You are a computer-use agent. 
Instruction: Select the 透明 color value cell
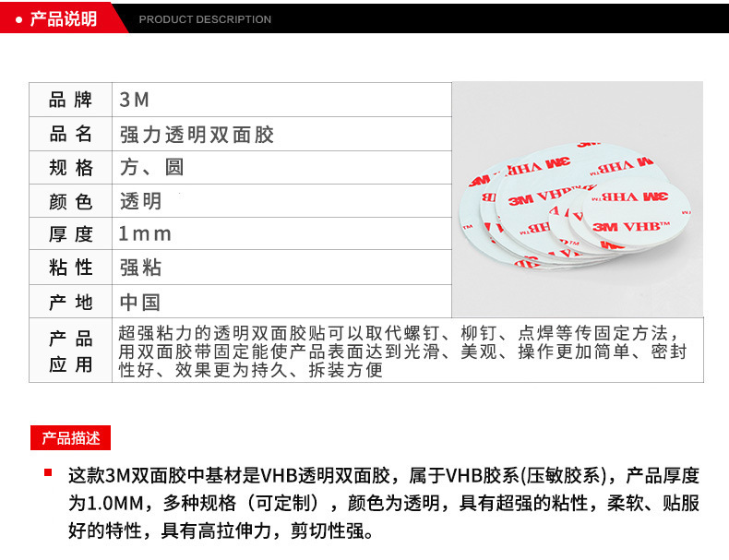coord(140,200)
